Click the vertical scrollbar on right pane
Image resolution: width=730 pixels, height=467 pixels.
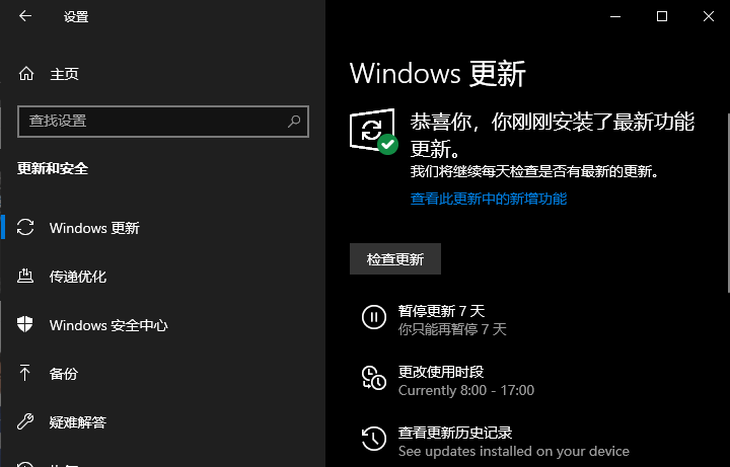(727, 203)
